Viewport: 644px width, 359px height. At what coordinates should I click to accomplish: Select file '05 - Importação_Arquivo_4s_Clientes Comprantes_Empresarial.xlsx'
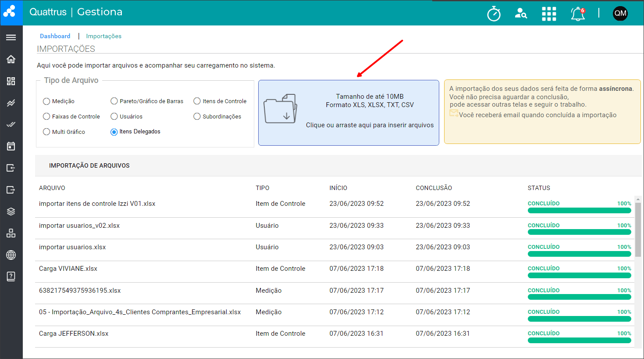point(140,312)
